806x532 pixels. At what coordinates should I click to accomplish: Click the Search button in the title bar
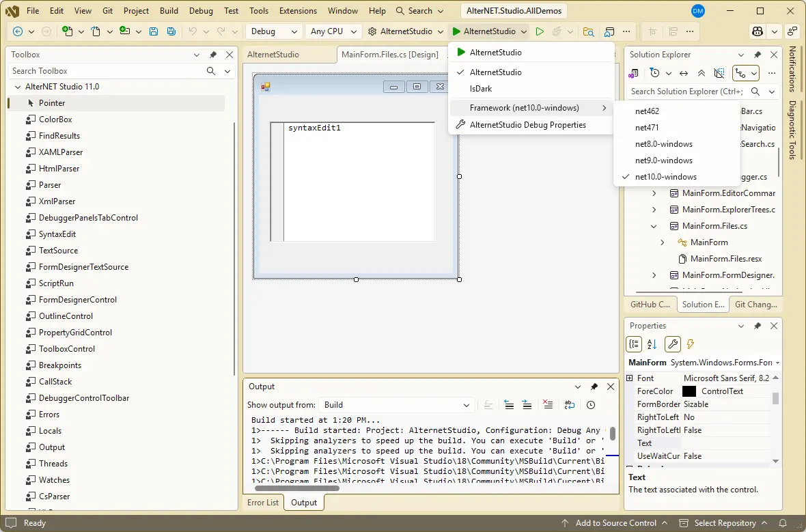point(419,11)
